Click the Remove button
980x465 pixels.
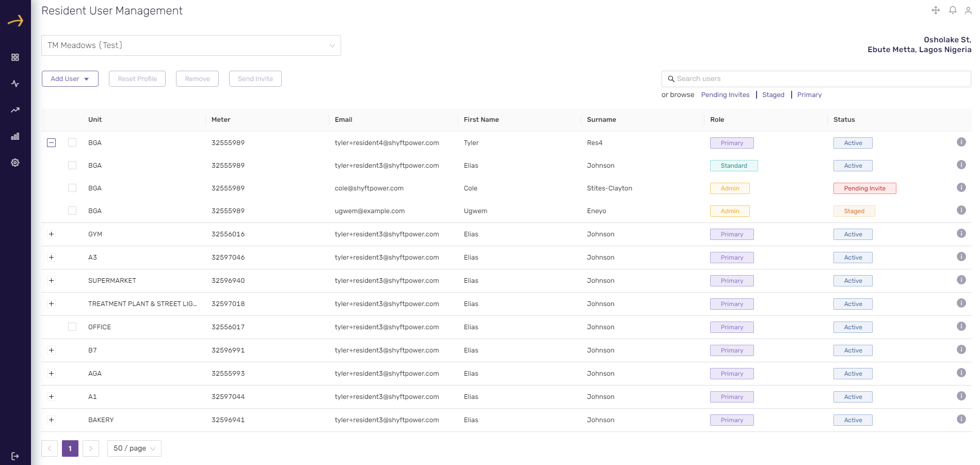[197, 79]
